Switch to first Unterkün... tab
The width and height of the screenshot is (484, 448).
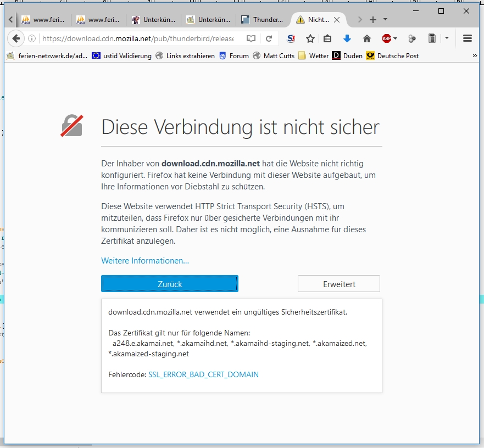click(153, 20)
